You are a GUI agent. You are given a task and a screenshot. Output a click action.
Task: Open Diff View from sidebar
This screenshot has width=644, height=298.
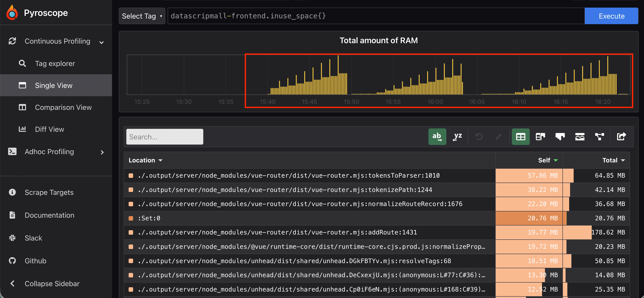pyautogui.click(x=49, y=129)
